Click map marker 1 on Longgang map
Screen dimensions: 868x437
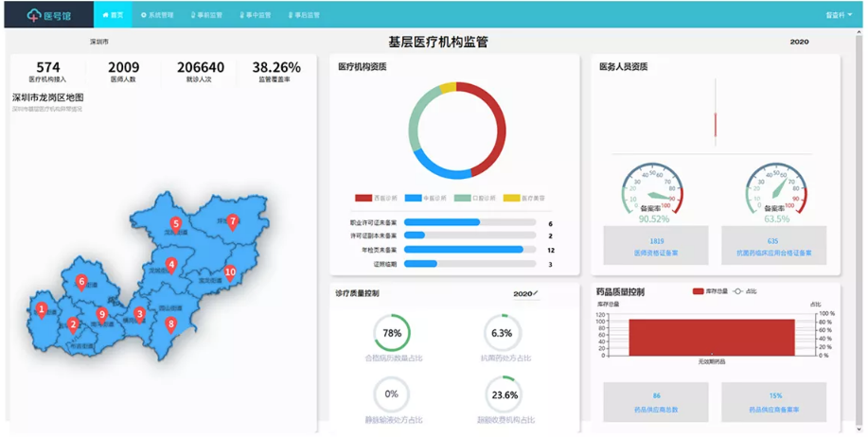pos(42,310)
